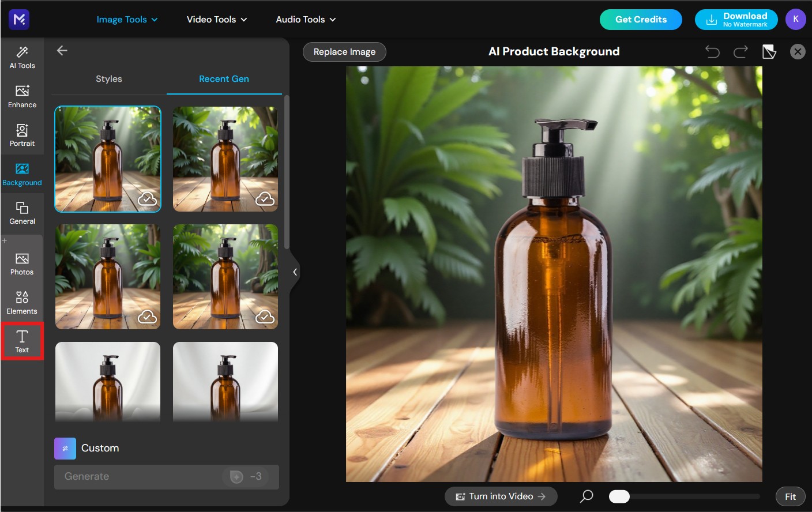Screen dimensions: 812x512
Task: Click cloud saved icon on third thumbnail
Action: pos(147,317)
